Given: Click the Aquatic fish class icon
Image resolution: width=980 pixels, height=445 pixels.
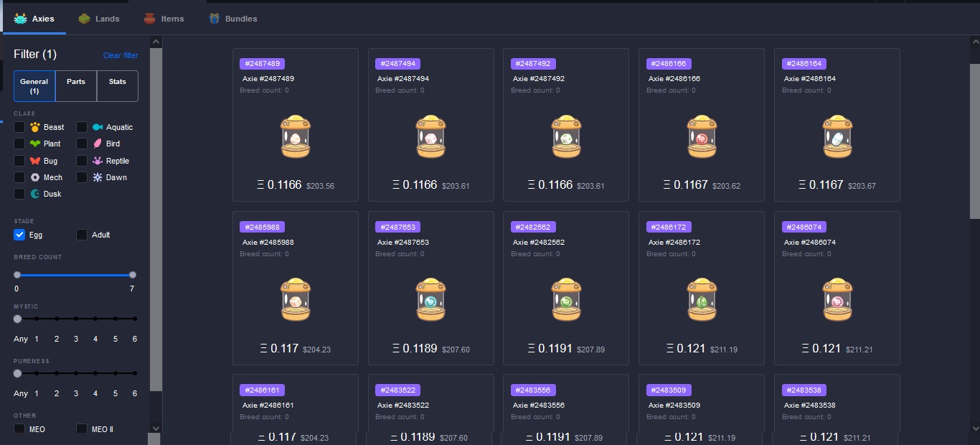Looking at the screenshot, I should (98, 127).
